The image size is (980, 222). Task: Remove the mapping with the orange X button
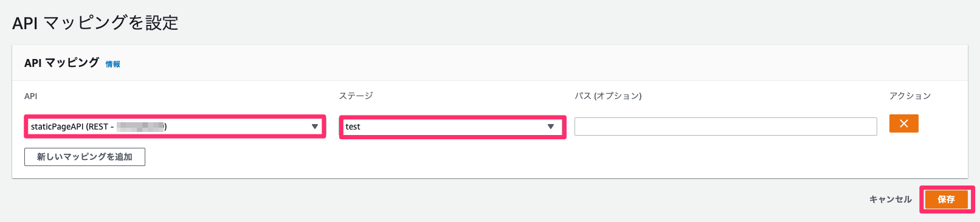[x=903, y=123]
